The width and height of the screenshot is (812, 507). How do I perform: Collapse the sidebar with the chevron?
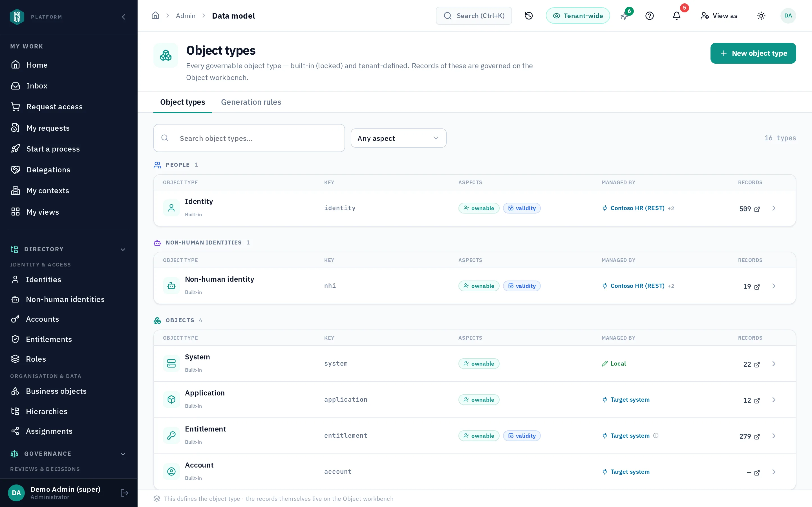(123, 17)
